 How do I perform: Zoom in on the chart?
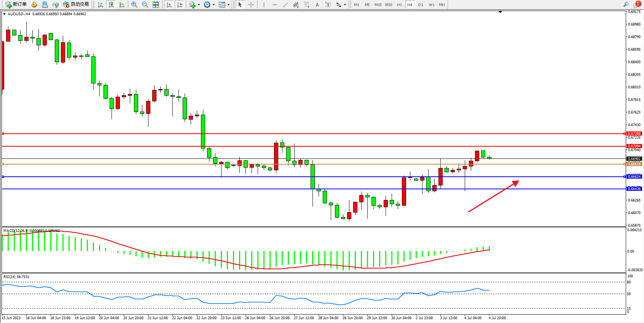[134, 5]
